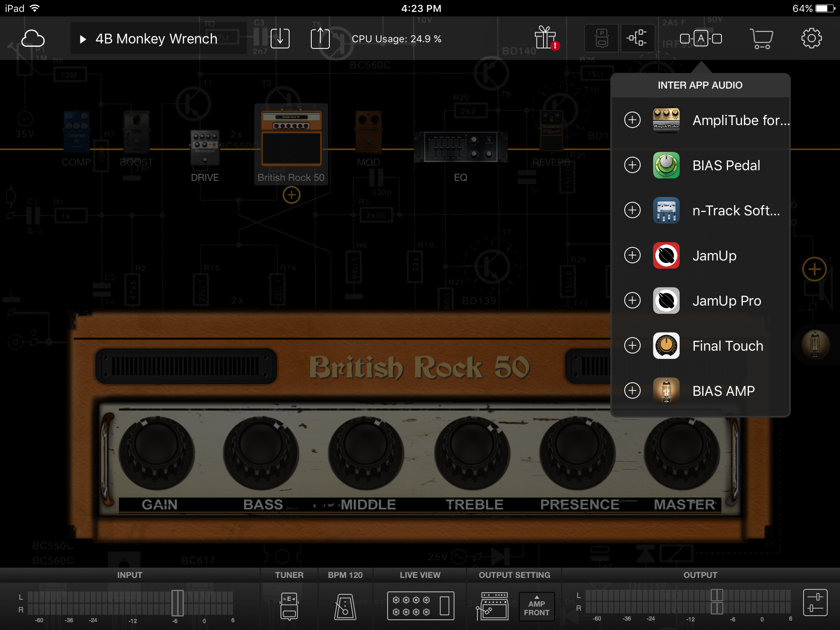Image resolution: width=840 pixels, height=630 pixels.
Task: Select BIAS Pedal app icon
Action: pyautogui.click(x=666, y=165)
